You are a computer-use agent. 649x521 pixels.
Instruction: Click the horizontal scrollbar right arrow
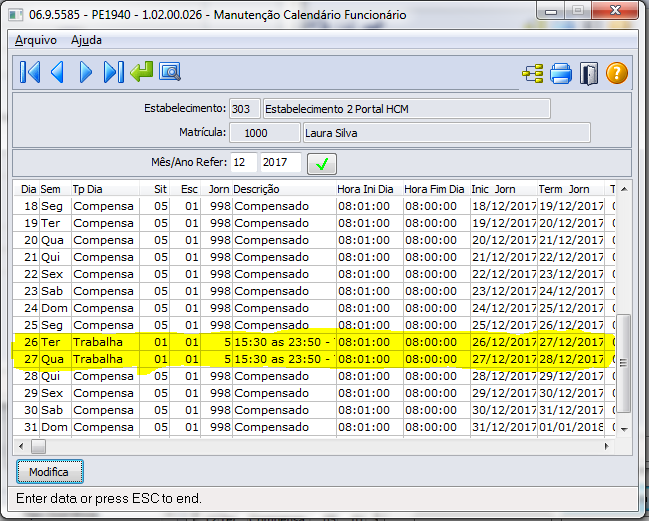coord(607,446)
